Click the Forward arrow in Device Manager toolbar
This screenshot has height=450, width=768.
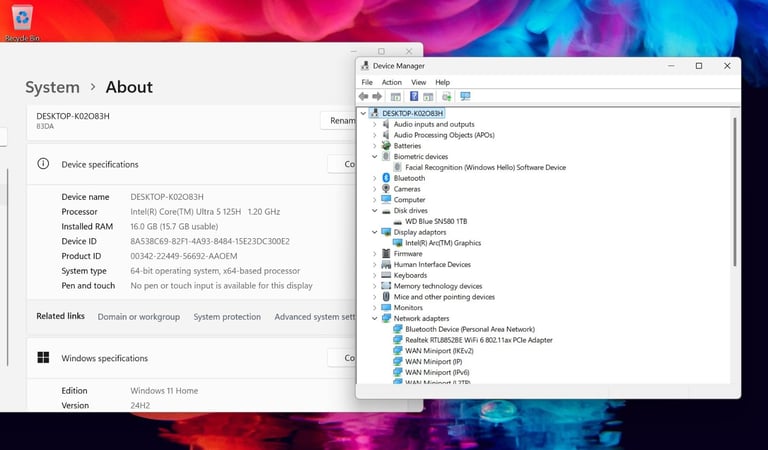click(x=377, y=96)
